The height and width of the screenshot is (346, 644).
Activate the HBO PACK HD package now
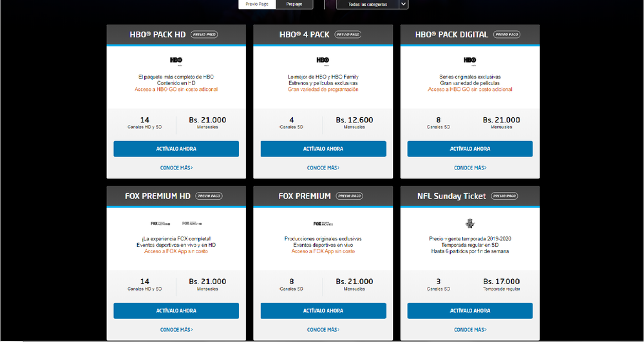tap(176, 149)
